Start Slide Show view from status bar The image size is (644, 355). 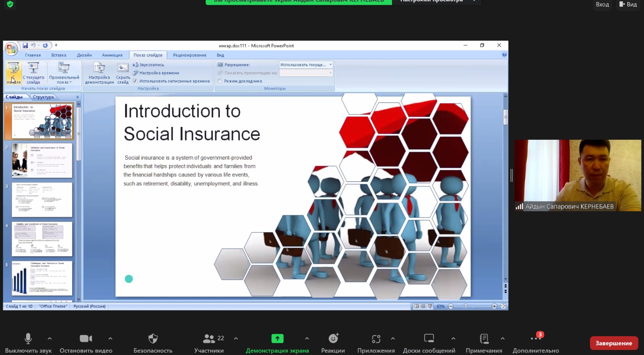tap(430, 306)
